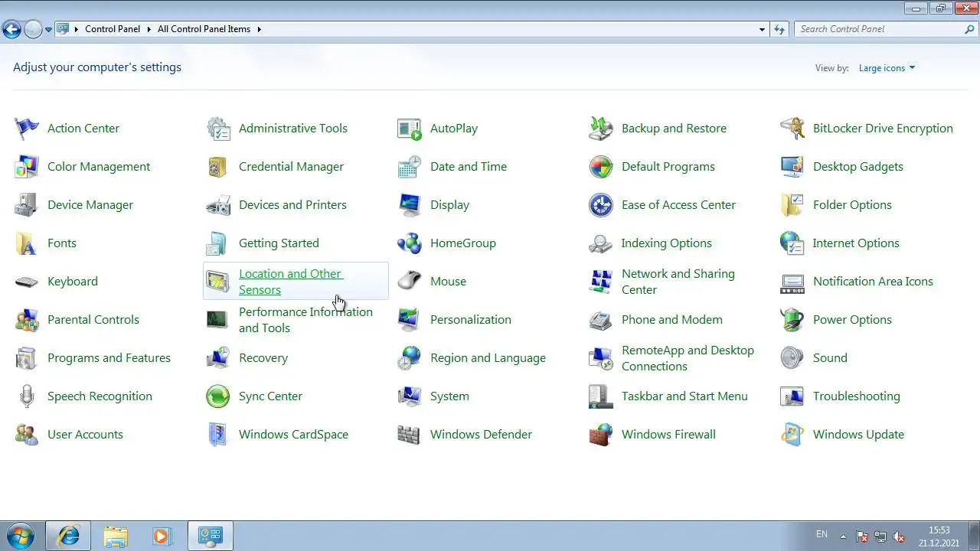The width and height of the screenshot is (980, 551).
Task: Open the Devices and Printers icon
Action: [x=218, y=205]
